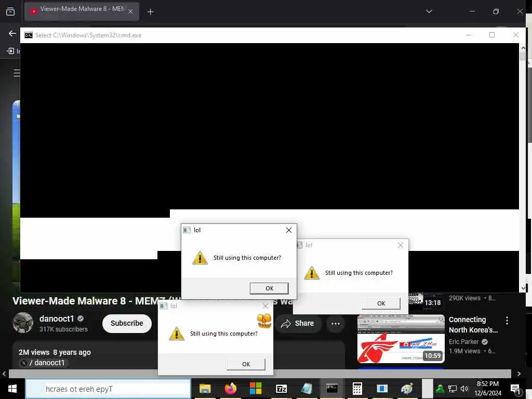The image size is (532, 399).
Task: Click OK in the faded right lol dialog
Action: [381, 303]
